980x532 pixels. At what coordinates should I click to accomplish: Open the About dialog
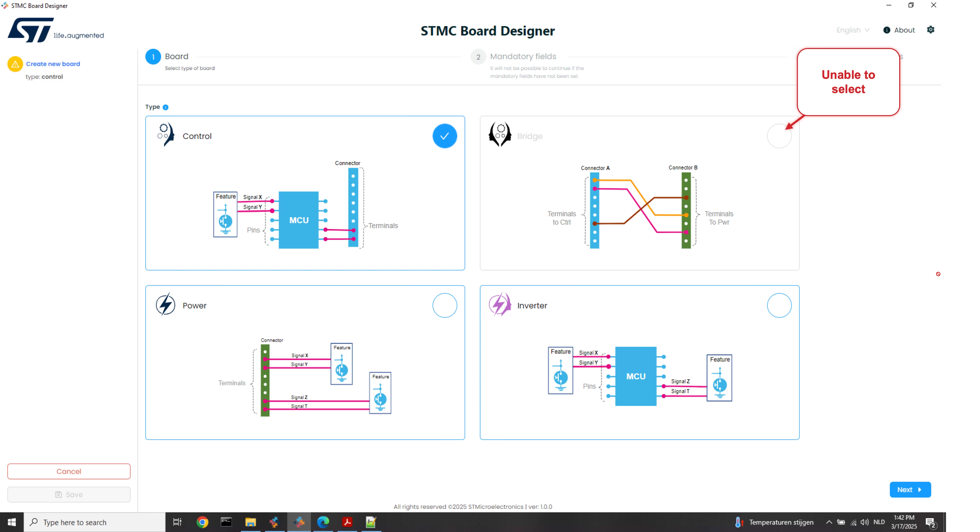tap(899, 30)
